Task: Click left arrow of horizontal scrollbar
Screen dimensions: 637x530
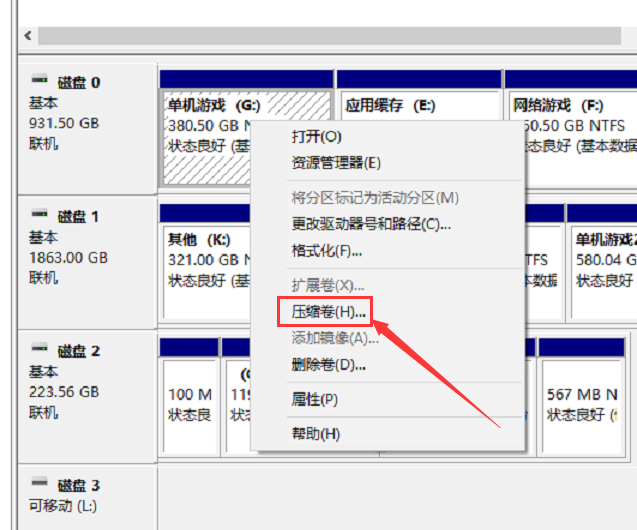Action: pos(28,36)
